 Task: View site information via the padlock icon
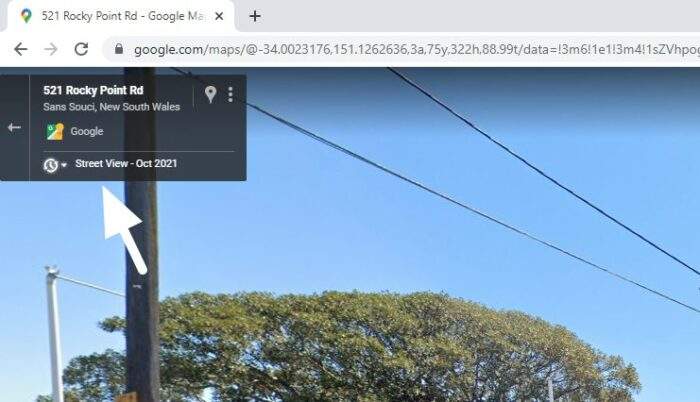tap(119, 48)
